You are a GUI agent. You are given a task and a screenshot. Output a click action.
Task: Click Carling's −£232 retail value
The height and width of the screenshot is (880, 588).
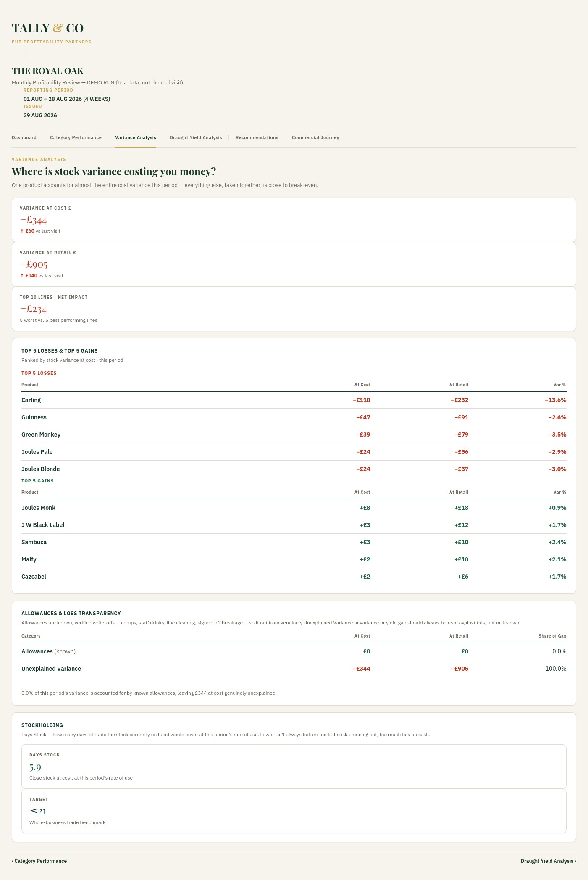pos(459,400)
